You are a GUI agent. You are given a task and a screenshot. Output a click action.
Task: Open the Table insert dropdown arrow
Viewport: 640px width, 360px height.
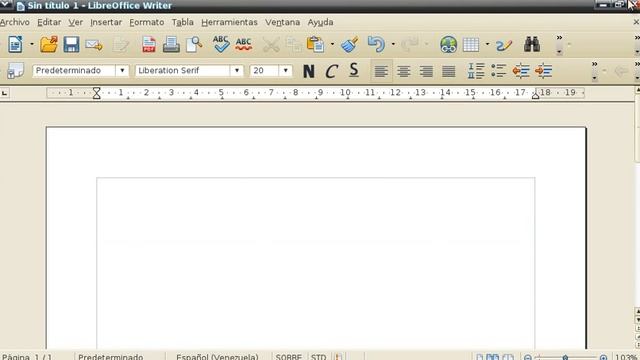tap(487, 44)
